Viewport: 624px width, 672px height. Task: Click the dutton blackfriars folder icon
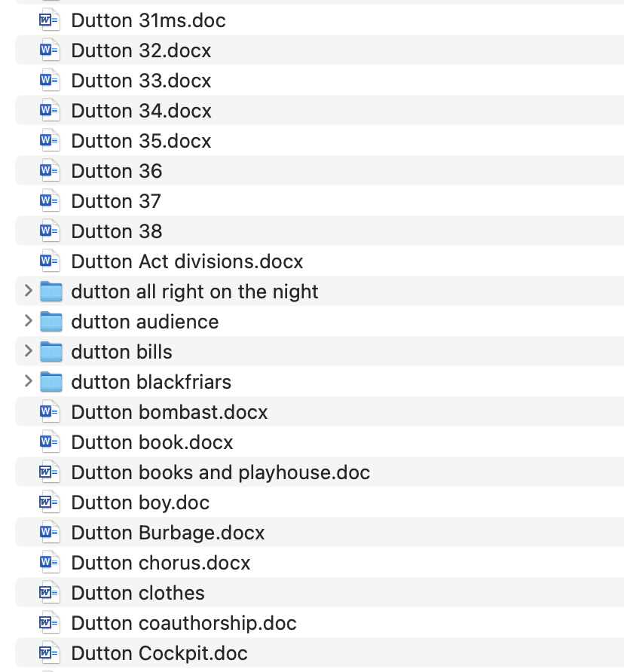pyautogui.click(x=51, y=382)
